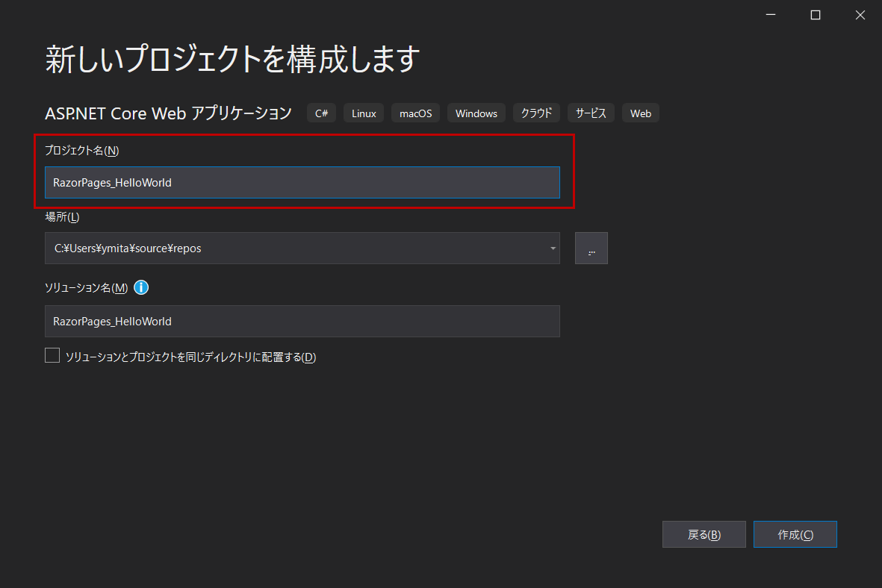Close the configure project dialog
The height and width of the screenshot is (588, 882).
pos(860,15)
